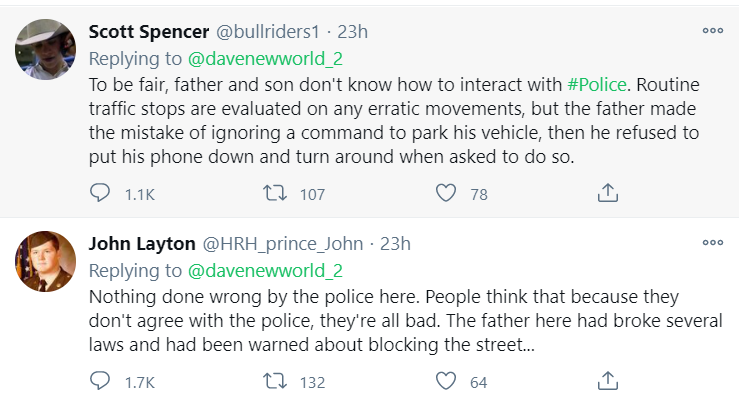Open Scott Spencer's profile picture

point(46,49)
